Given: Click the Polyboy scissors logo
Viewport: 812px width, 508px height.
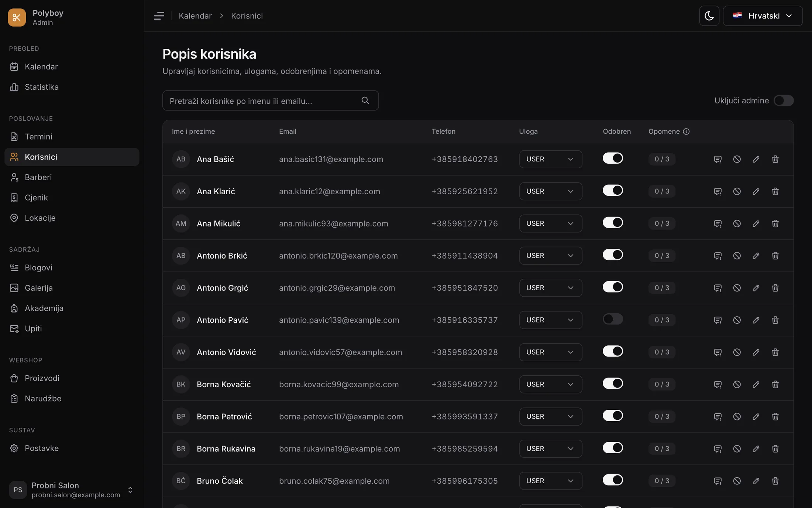Looking at the screenshot, I should click(x=17, y=17).
